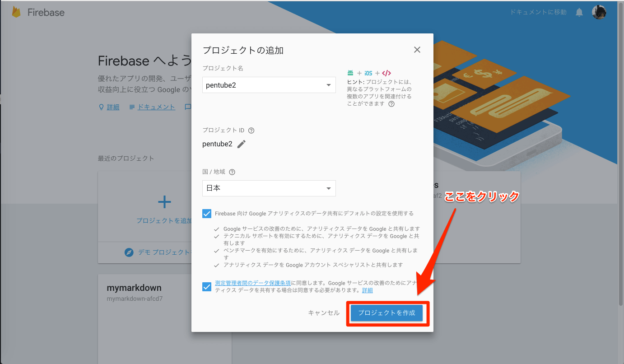Open the プロジェクト名 dropdown arrow

pyautogui.click(x=329, y=85)
